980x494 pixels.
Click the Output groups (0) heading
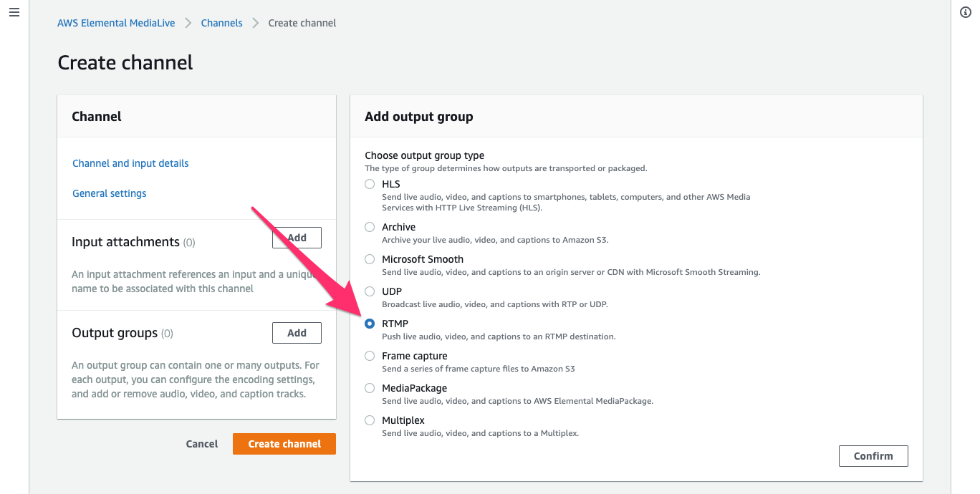pos(123,333)
